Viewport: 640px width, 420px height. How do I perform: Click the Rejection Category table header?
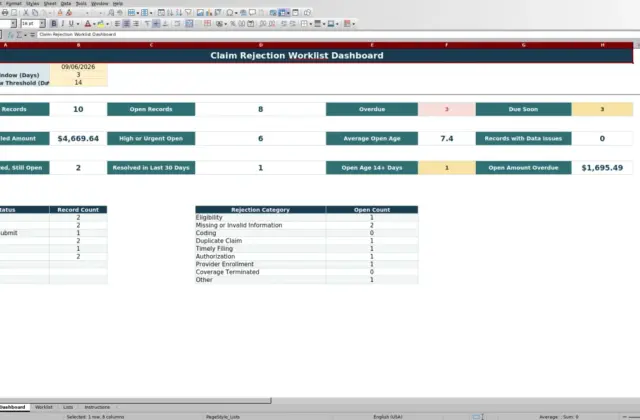click(260, 210)
